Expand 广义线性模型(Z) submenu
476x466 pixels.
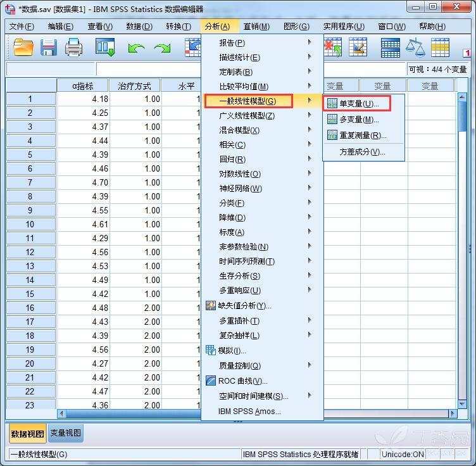(x=262, y=116)
